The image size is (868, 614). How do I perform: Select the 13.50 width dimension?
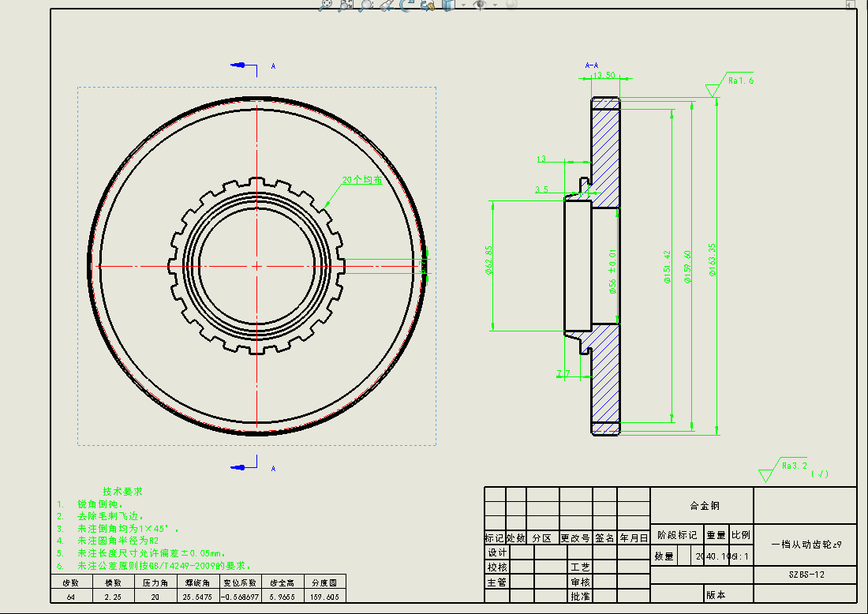pyautogui.click(x=604, y=75)
